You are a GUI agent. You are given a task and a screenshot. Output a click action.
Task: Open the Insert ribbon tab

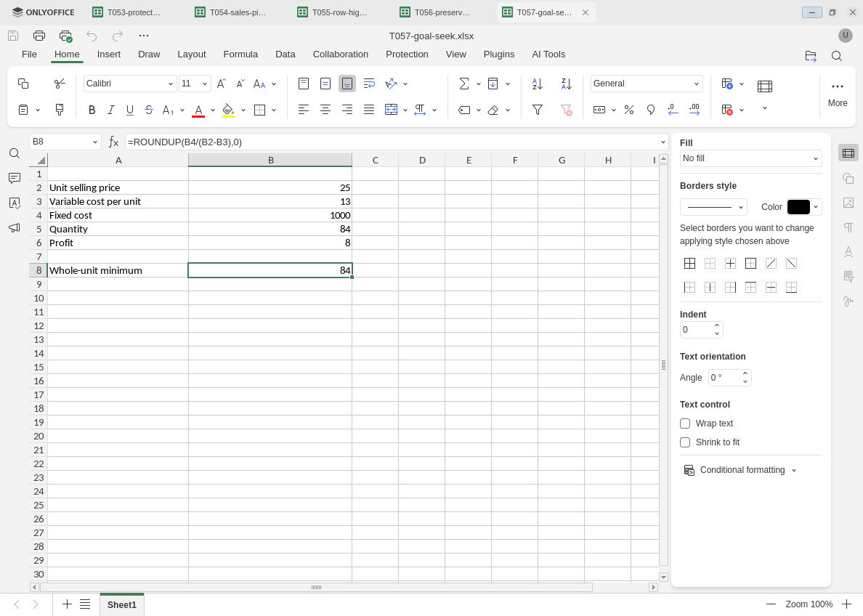109,54
